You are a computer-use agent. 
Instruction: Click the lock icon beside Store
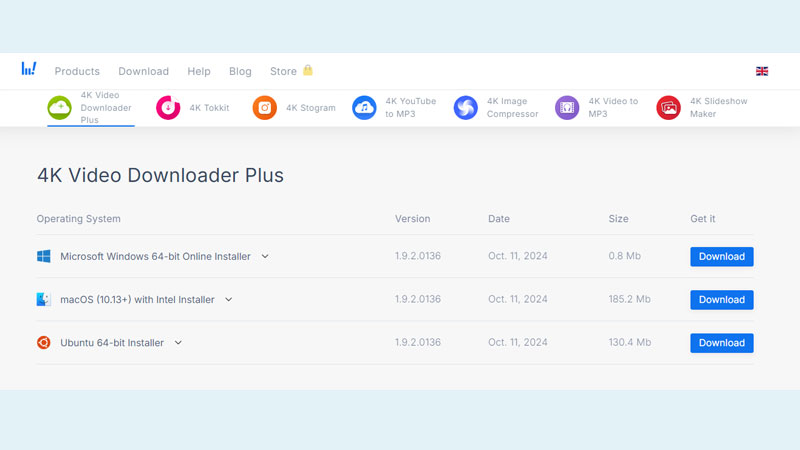coord(308,70)
